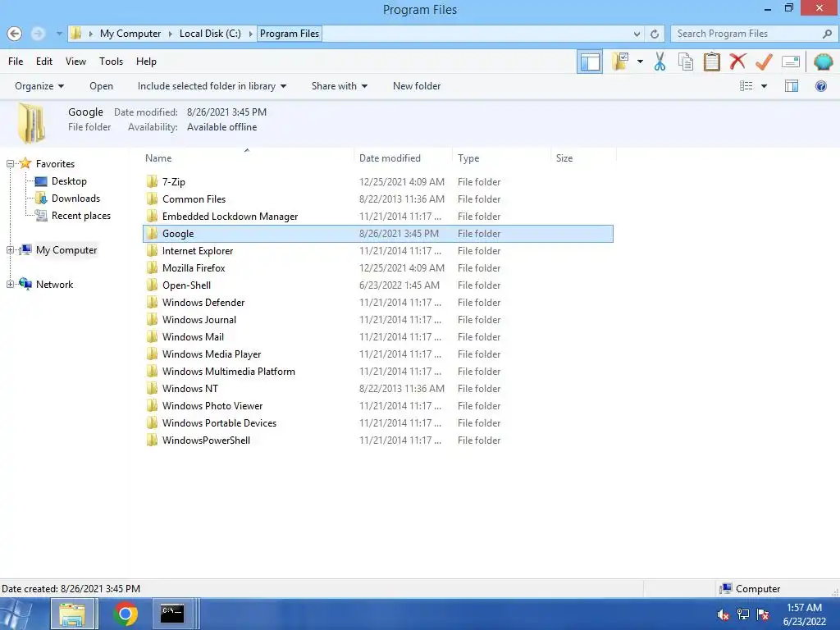Open the Help menu
This screenshot has height=630, width=840.
tap(146, 62)
